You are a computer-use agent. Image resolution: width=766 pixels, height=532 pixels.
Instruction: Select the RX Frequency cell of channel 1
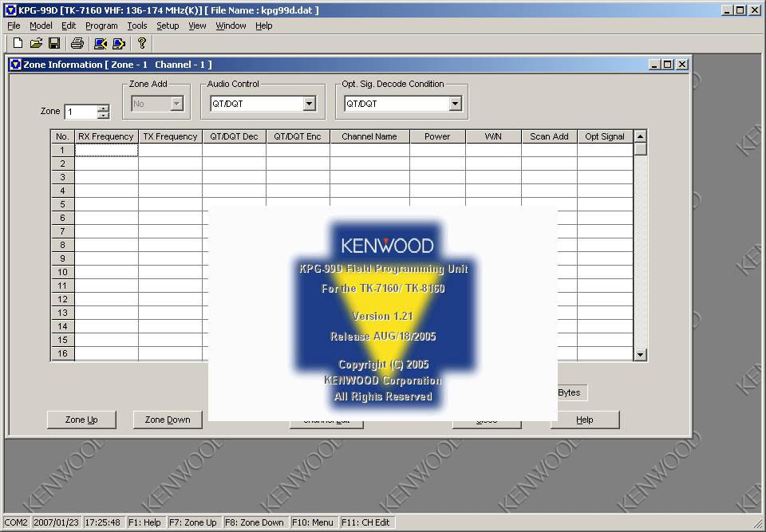point(106,150)
